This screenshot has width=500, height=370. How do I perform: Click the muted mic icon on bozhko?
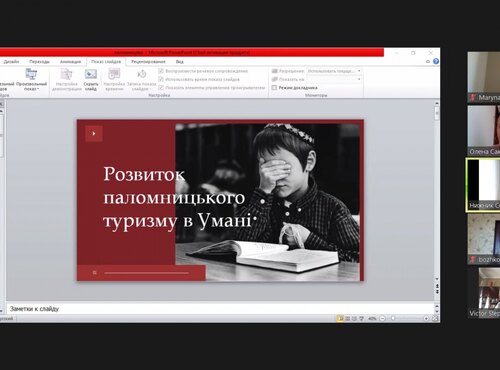coord(473,259)
